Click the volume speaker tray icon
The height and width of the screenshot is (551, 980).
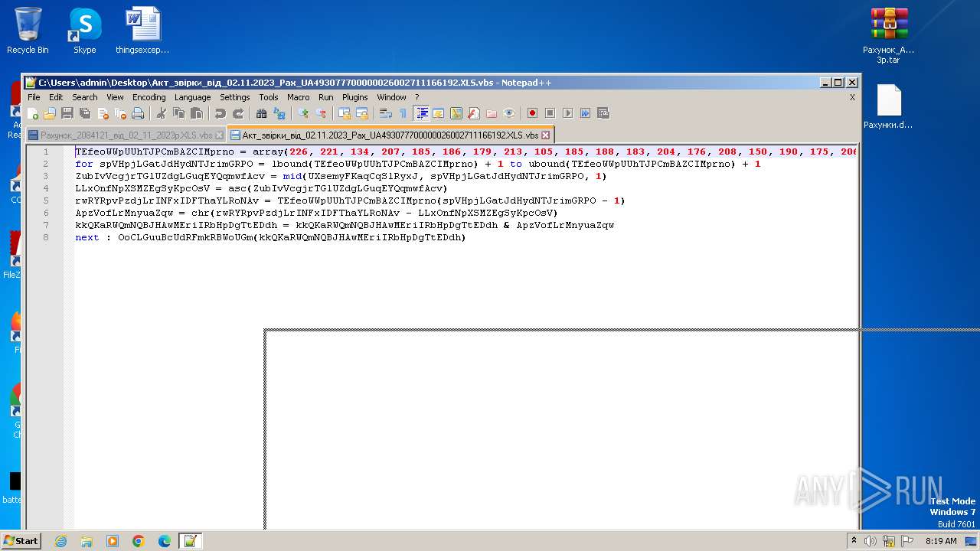click(x=871, y=541)
